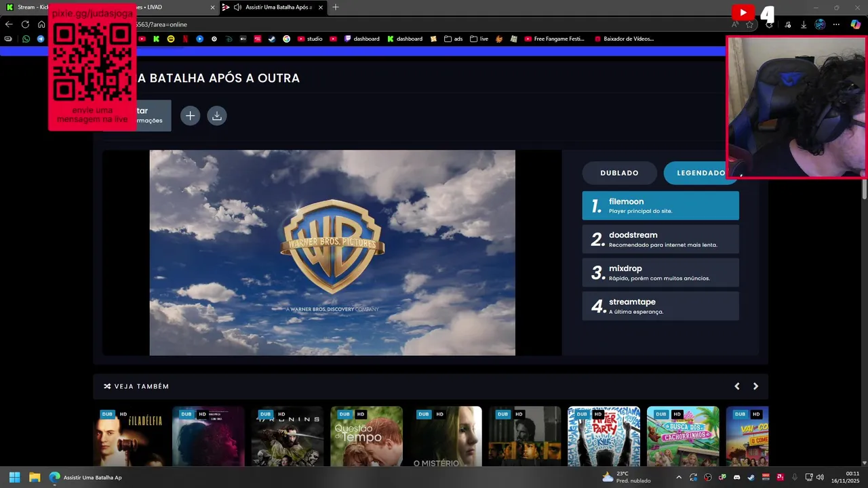The height and width of the screenshot is (488, 868).
Task: Switch to the Stream - Kick browser tab
Action: (x=27, y=7)
